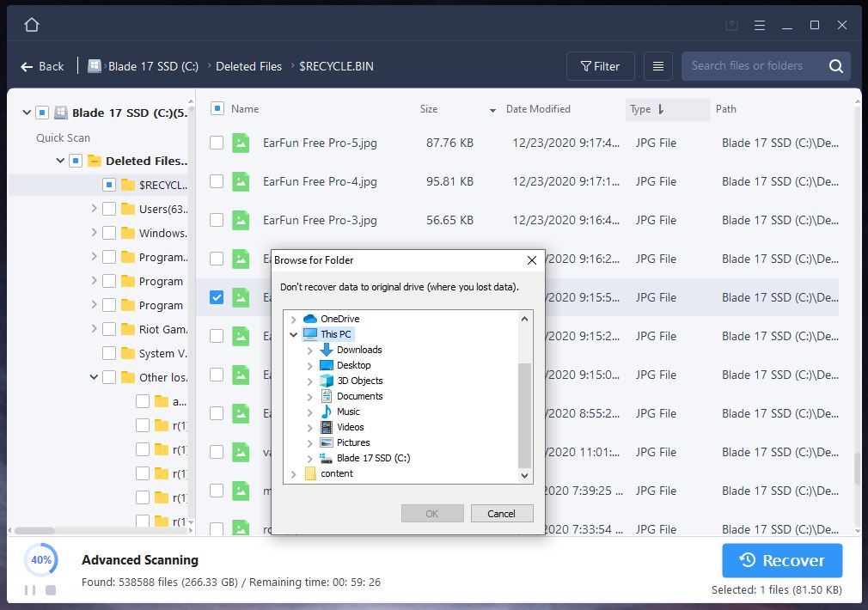The image size is (868, 610).
Task: Tick the checkbox for EarFun Free Pro-5.jpg
Action: (217, 143)
